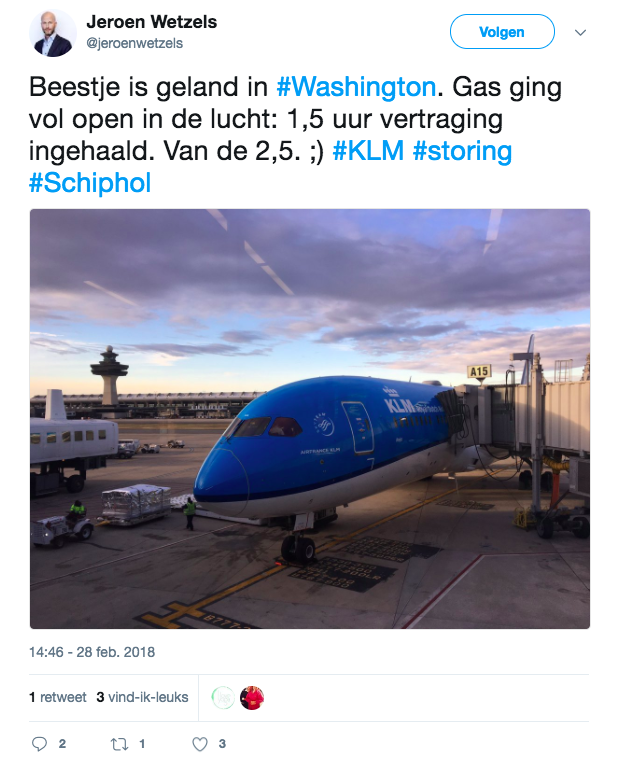Click the retweet arrows icon
The width and height of the screenshot is (618, 768).
(x=119, y=744)
